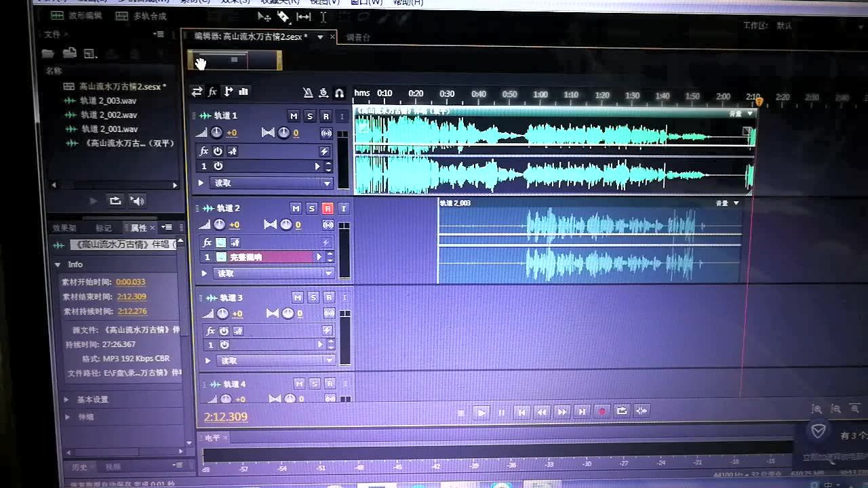Collapse the Info section in Properties panel
This screenshot has height=488, width=868.
58,264
